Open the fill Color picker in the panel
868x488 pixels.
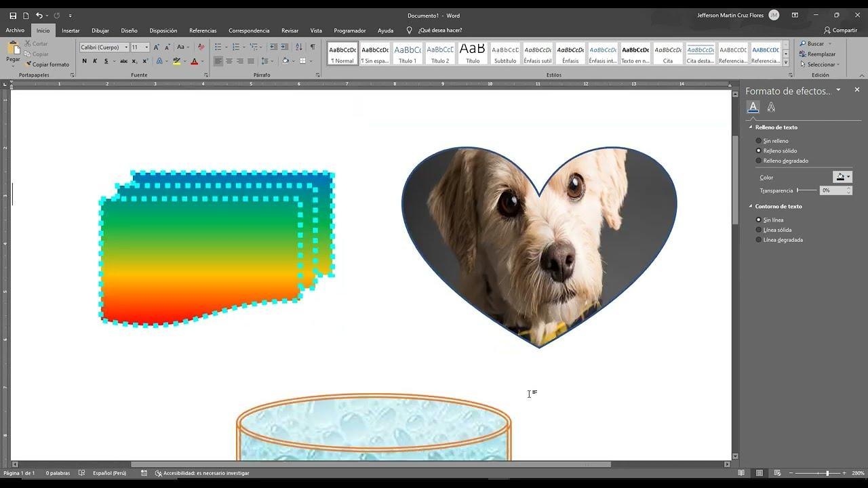pos(842,177)
